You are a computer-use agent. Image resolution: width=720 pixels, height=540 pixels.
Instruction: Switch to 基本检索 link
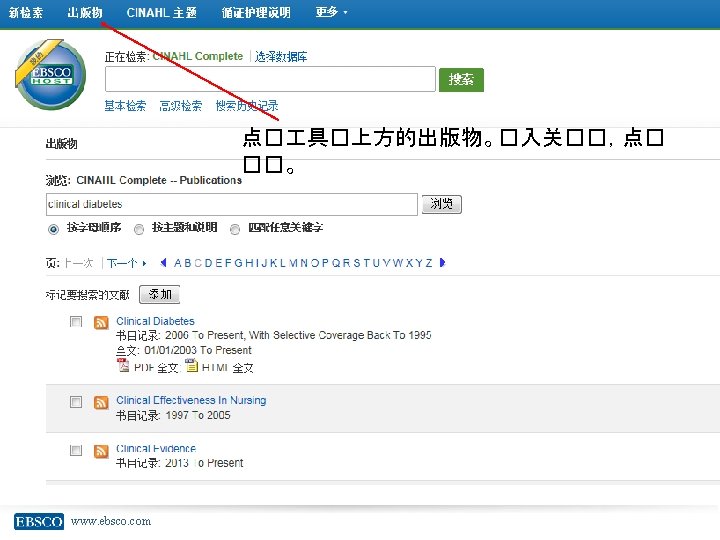(x=125, y=106)
